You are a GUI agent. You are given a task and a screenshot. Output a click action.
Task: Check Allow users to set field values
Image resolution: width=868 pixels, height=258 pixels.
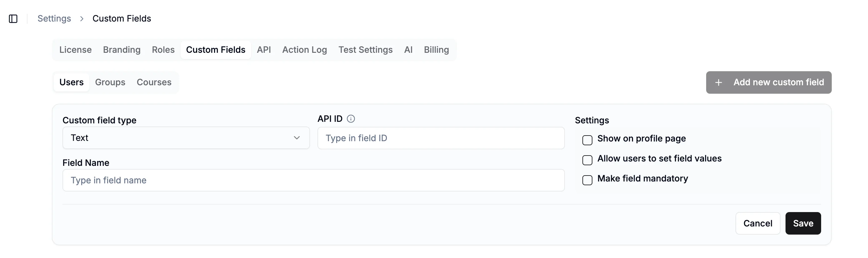(x=587, y=160)
